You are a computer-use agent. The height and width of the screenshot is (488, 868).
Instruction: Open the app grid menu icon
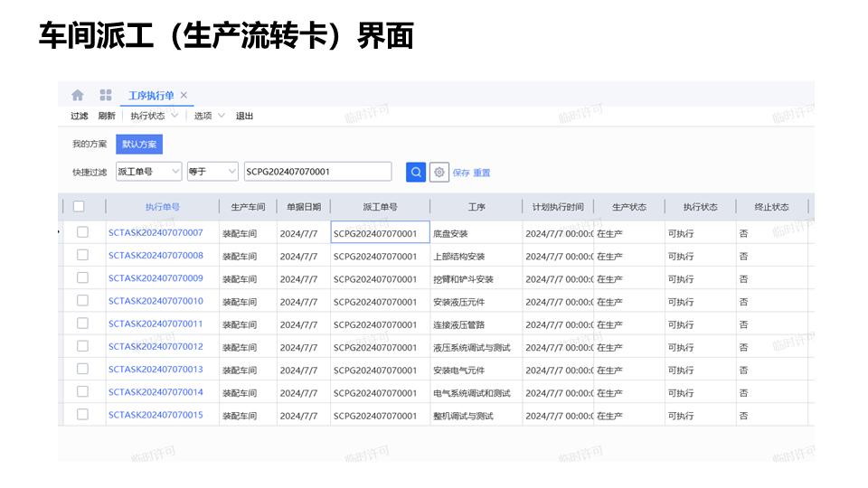point(106,95)
